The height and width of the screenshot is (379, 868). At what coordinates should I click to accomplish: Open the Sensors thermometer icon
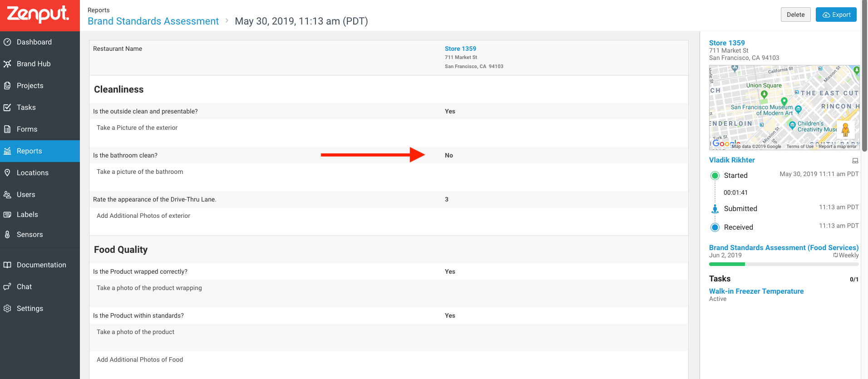tap(7, 235)
